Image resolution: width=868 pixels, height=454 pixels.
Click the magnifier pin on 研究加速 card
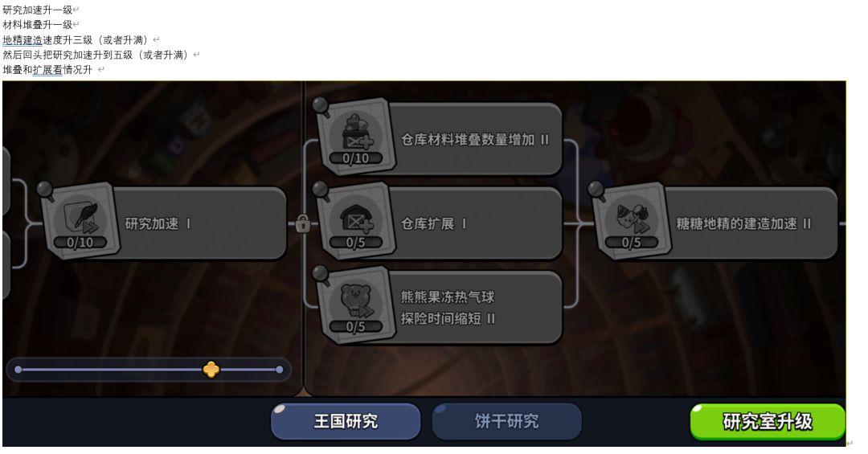click(45, 190)
